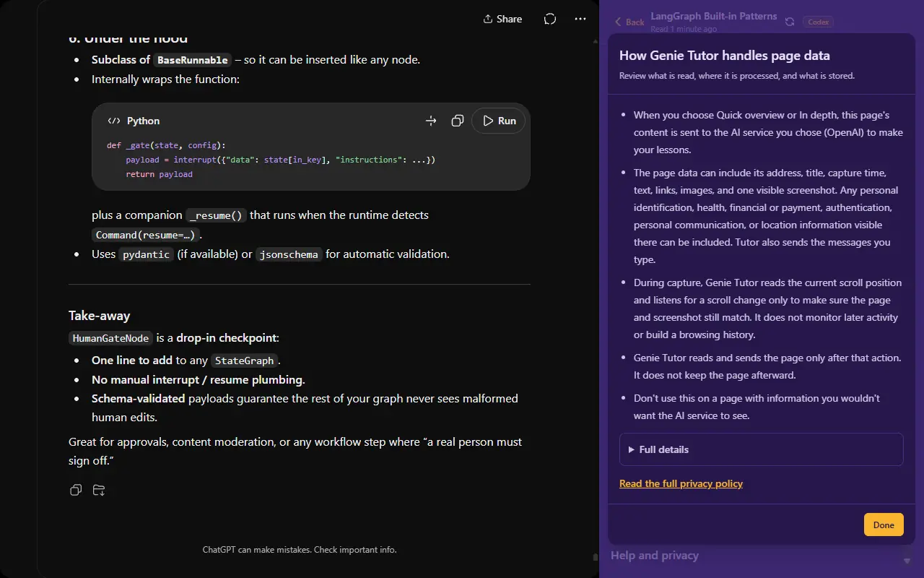
Task: Click the 'return payload' code line
Action: pos(160,174)
